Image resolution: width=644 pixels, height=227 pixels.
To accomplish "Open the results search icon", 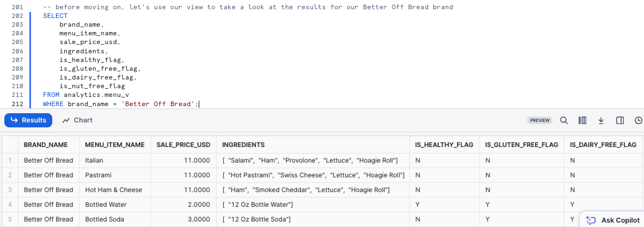I will coord(564,120).
